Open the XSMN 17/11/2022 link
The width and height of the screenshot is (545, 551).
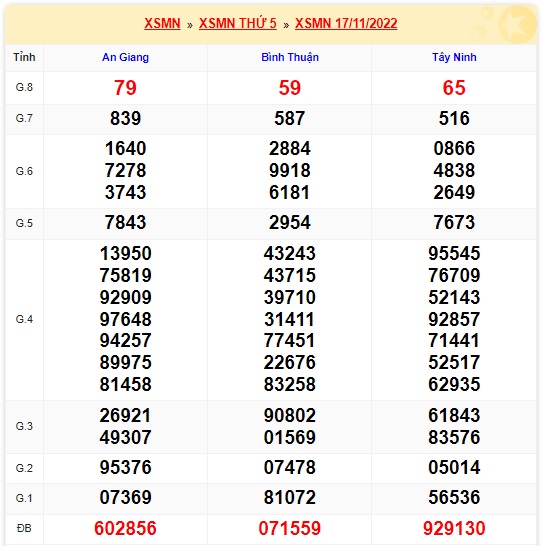(346, 24)
